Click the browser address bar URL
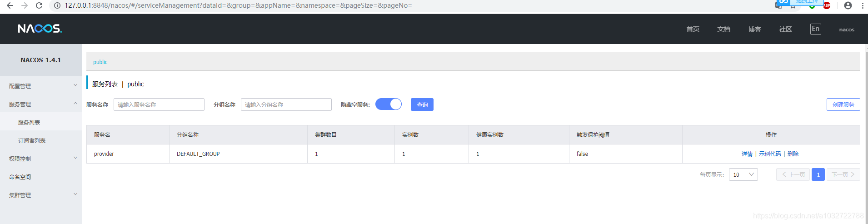Image resolution: width=868 pixels, height=224 pixels. coord(238,5)
